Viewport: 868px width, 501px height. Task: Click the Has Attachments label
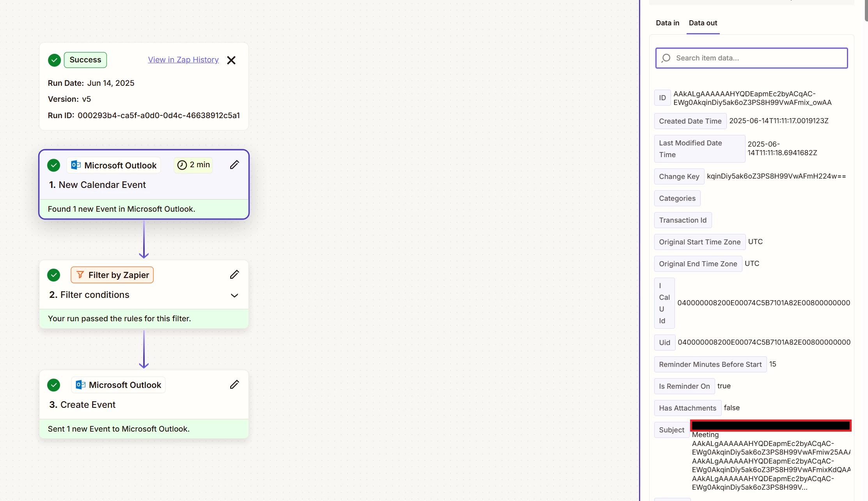(x=687, y=408)
